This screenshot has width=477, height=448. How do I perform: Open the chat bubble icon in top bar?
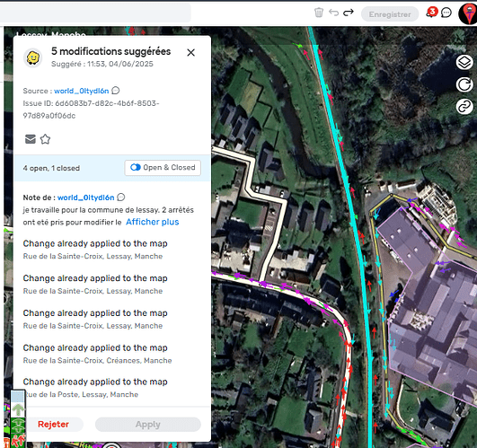point(446,13)
